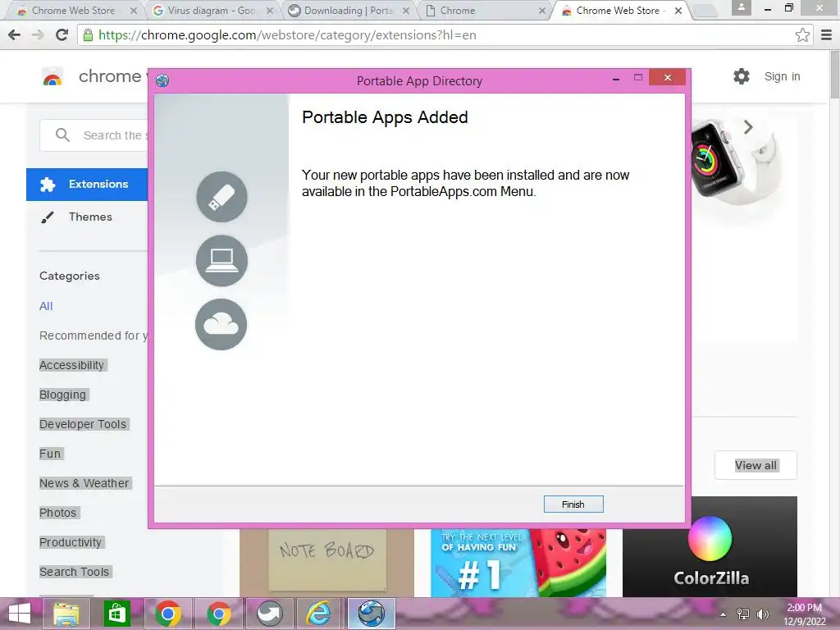Choose the All category

pos(46,306)
